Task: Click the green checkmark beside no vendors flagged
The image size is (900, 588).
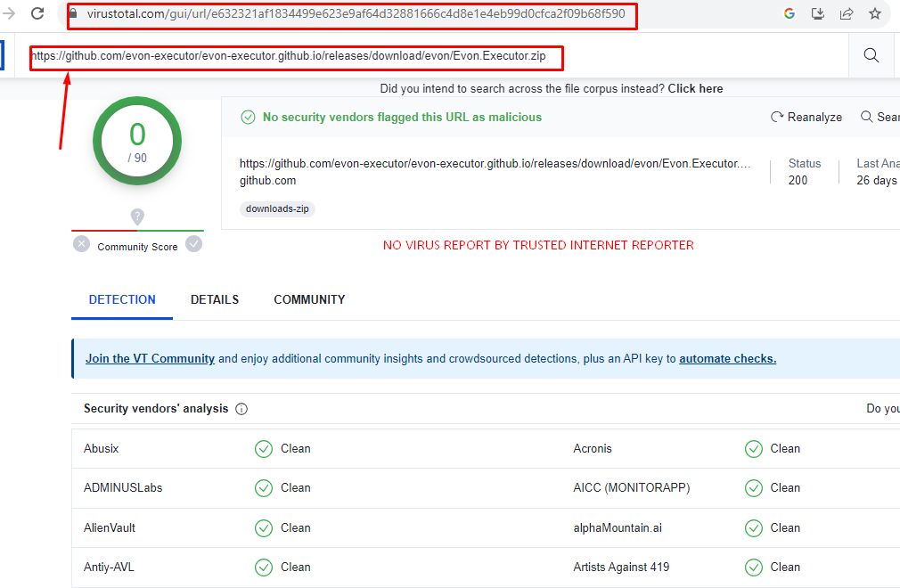Action: tap(248, 117)
